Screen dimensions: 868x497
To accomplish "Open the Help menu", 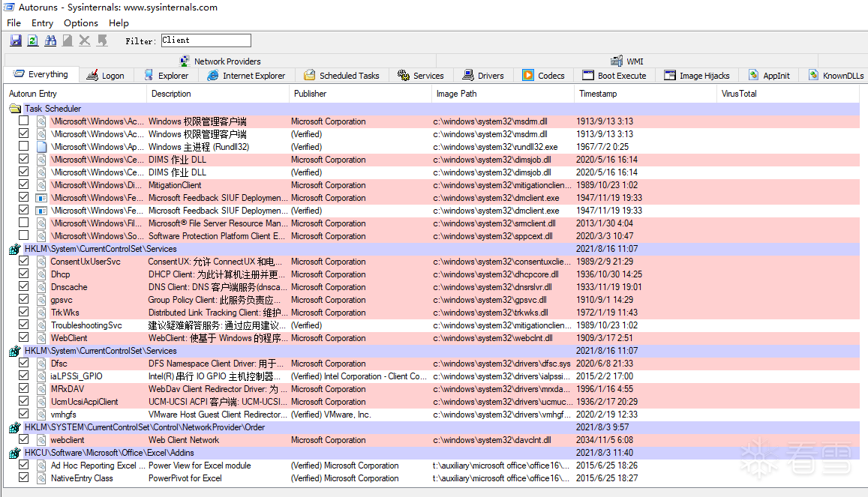I will coord(119,22).
